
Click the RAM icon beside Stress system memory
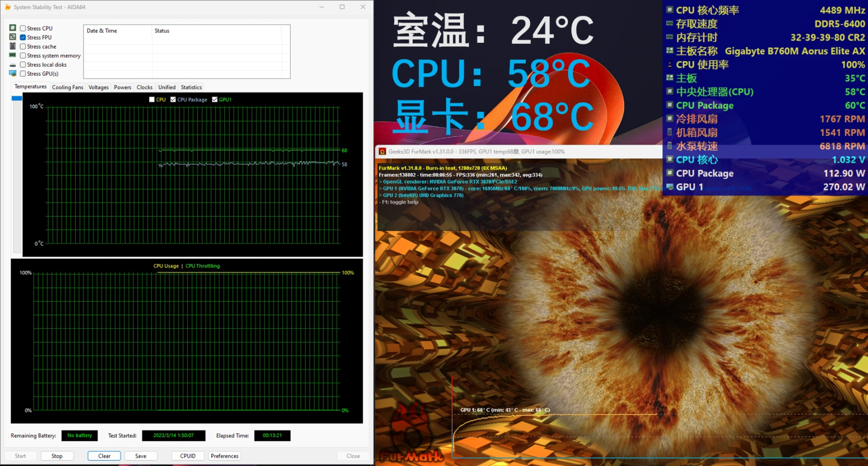pos(13,55)
